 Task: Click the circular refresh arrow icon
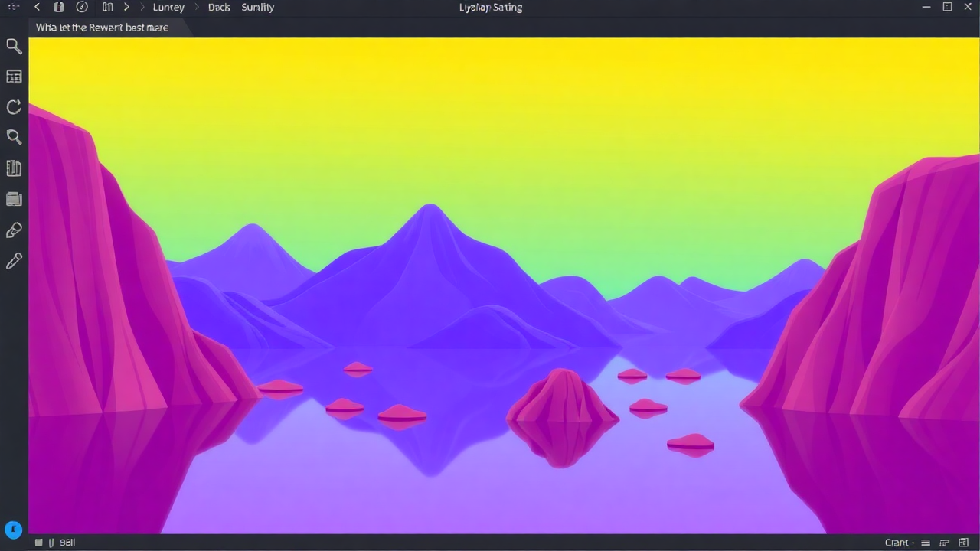pyautogui.click(x=14, y=107)
